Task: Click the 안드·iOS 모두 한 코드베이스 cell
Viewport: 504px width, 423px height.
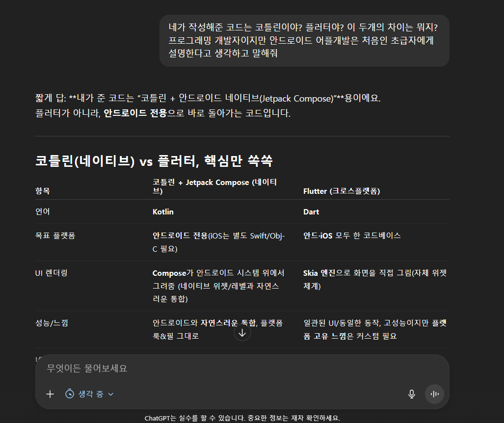Action: (x=352, y=236)
